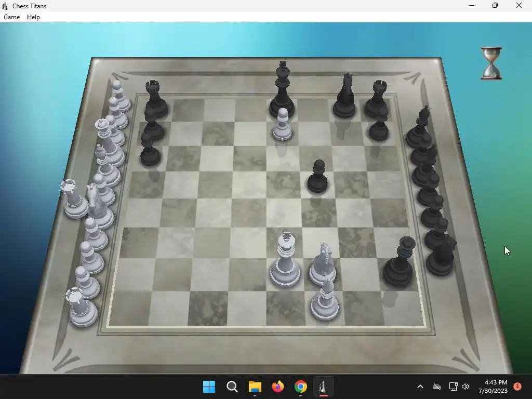Launch Firefox from the taskbar
The image size is (532, 399).
coord(278,387)
